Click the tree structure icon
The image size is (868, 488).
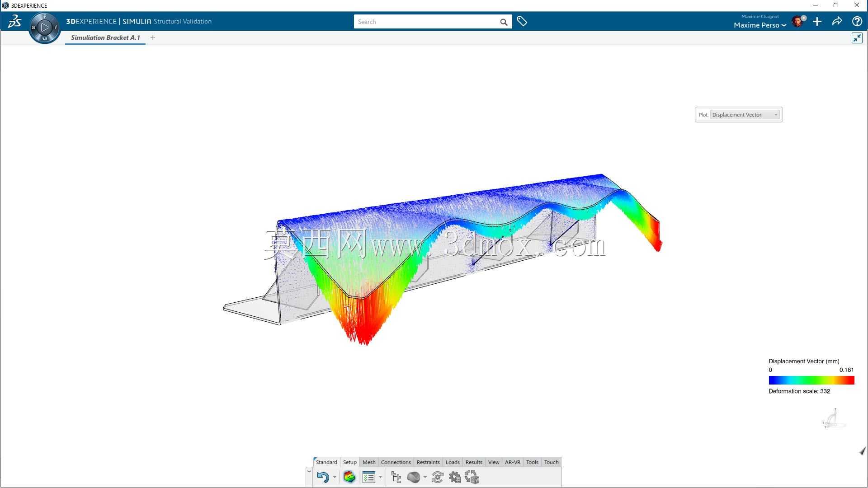396,477
